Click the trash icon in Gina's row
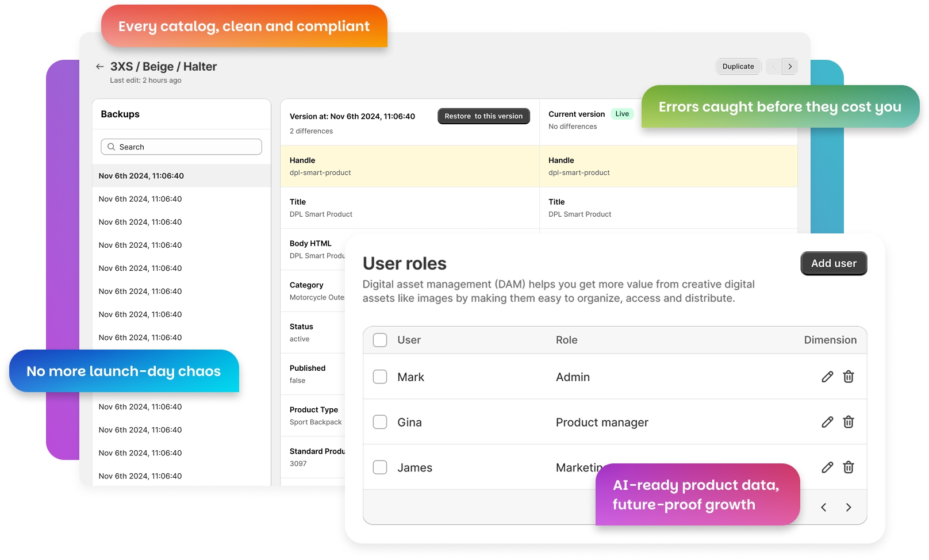Screen dimensions: 929x560 point(848,423)
